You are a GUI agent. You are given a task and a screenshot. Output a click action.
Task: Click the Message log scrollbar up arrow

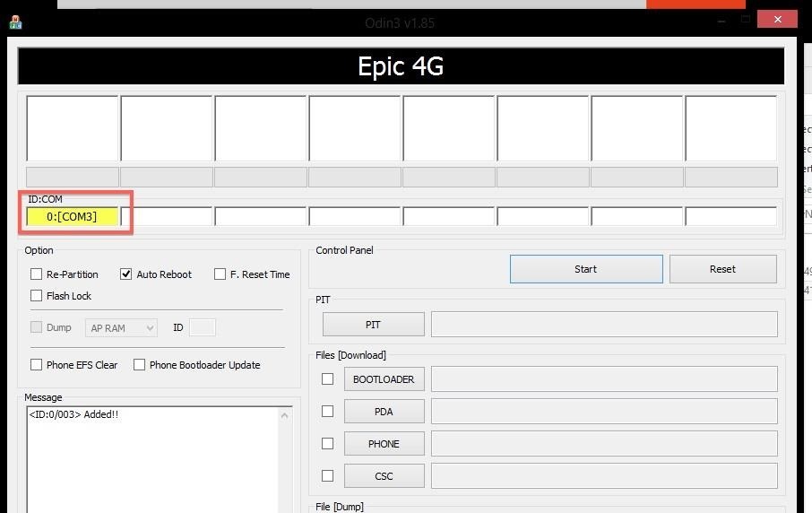(x=284, y=415)
